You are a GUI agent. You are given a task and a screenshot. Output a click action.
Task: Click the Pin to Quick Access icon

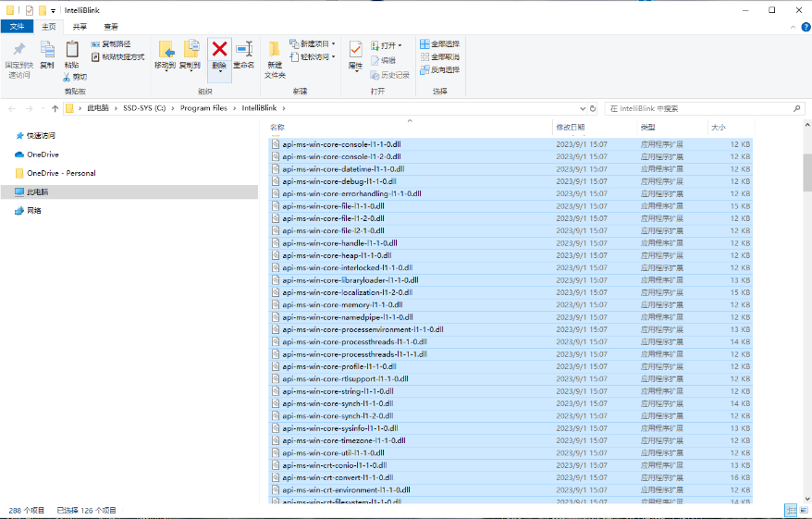click(19, 49)
